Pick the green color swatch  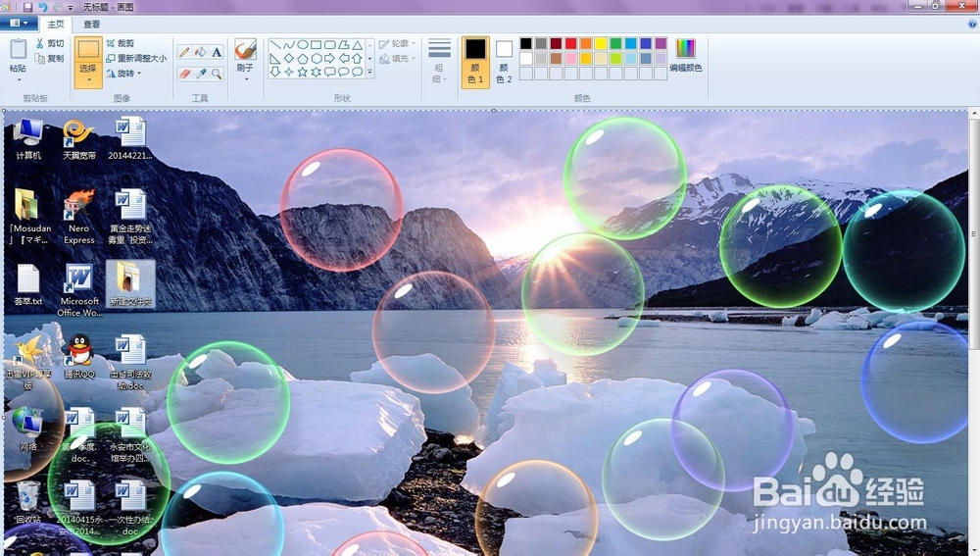(615, 43)
